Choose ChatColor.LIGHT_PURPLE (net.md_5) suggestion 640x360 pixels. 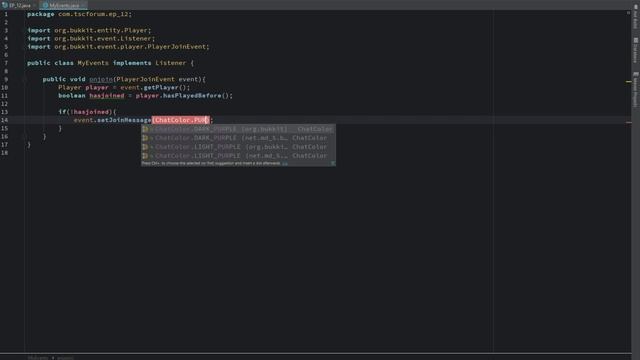(x=238, y=156)
